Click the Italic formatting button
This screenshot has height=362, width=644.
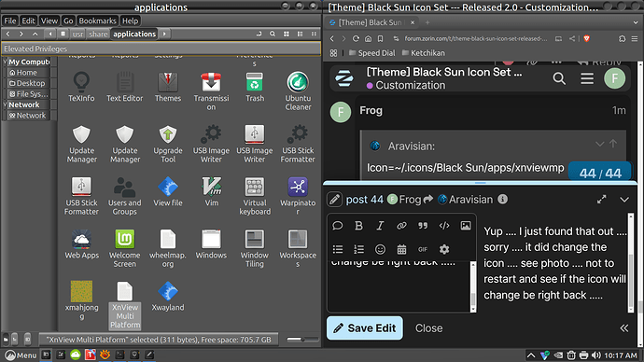pyautogui.click(x=380, y=226)
